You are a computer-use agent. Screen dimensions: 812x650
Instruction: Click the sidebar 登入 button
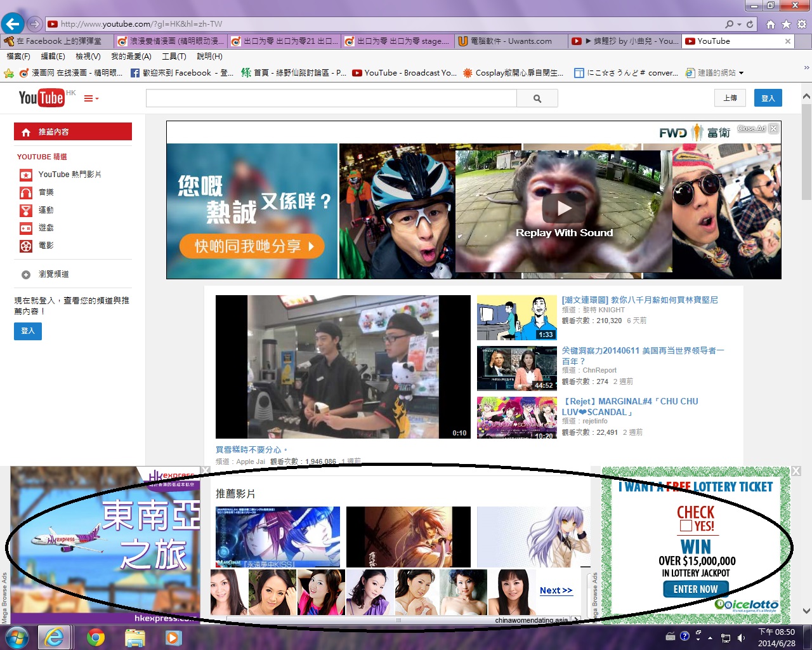28,331
